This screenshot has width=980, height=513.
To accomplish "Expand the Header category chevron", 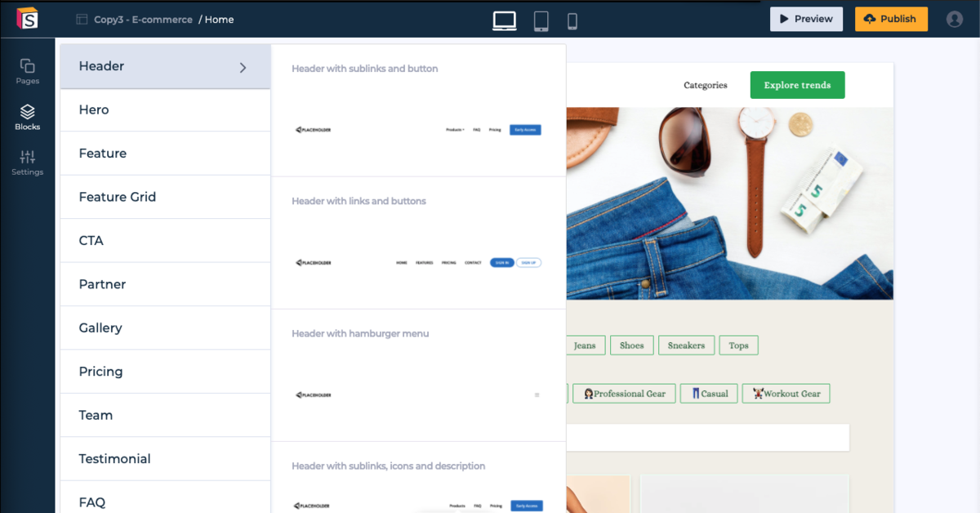I will tap(243, 68).
